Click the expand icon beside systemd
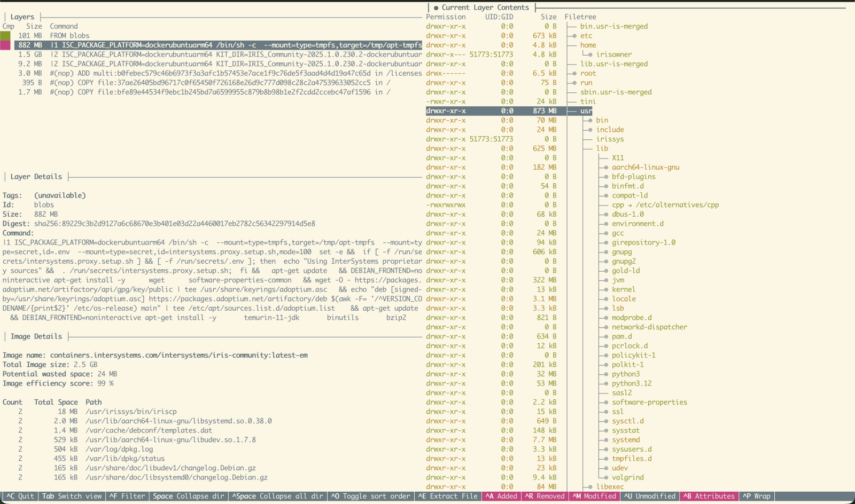The height and width of the screenshot is (504, 855). pos(606,440)
